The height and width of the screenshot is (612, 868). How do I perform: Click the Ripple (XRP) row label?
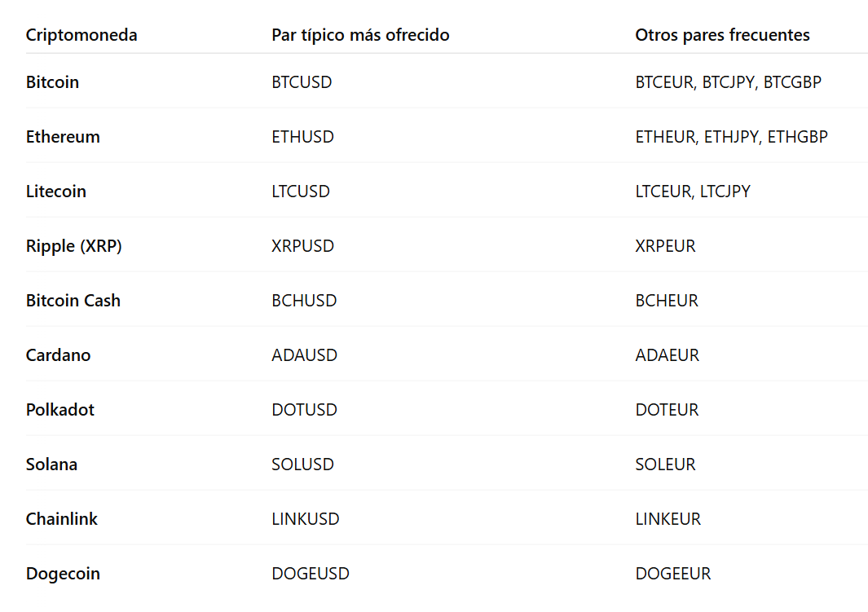click(73, 246)
